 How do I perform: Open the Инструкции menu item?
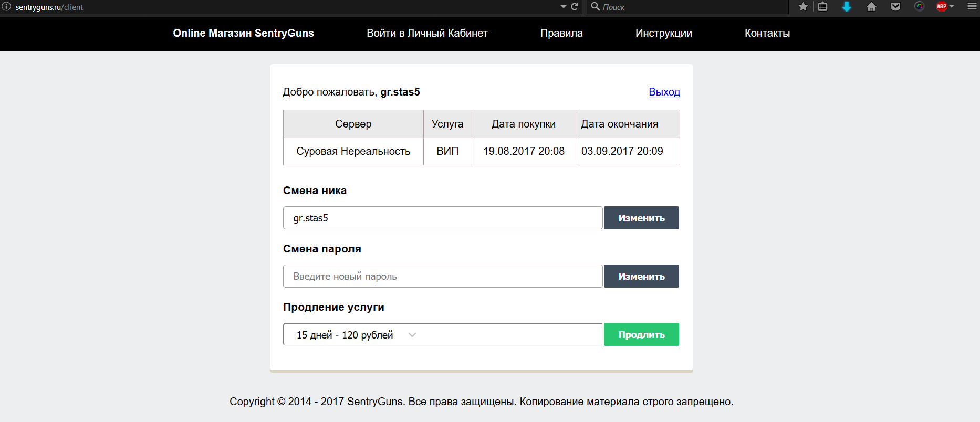pyautogui.click(x=663, y=33)
